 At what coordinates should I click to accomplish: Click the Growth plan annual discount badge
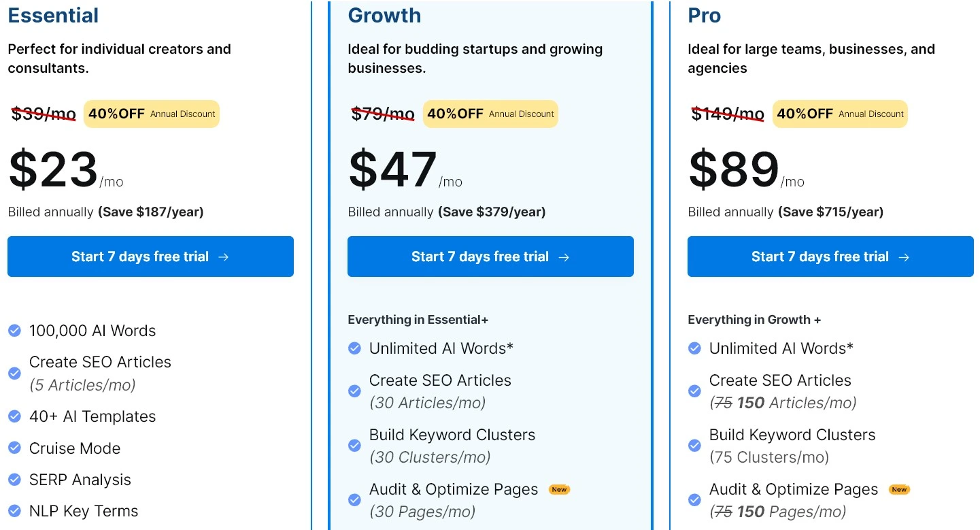[x=490, y=114]
